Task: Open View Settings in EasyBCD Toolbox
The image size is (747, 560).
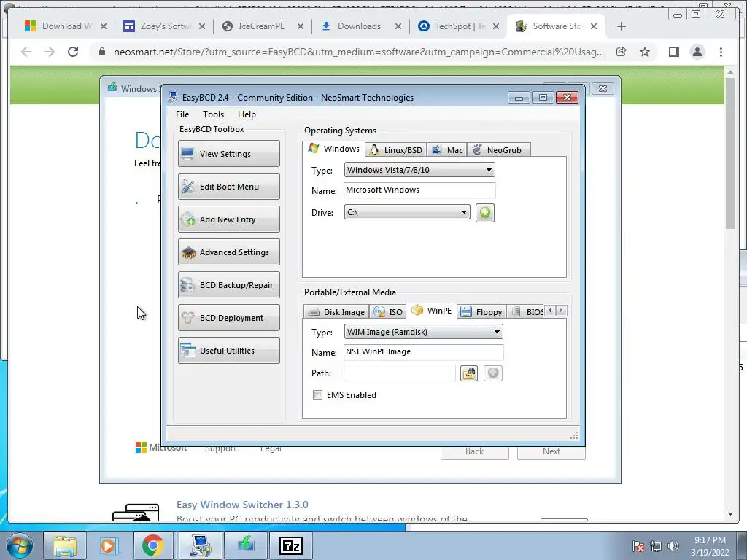Action: click(228, 153)
